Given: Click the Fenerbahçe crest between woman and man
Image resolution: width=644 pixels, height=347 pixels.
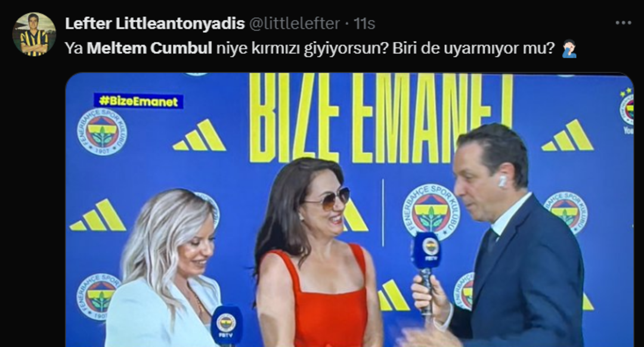Looking at the screenshot, I should [x=431, y=211].
